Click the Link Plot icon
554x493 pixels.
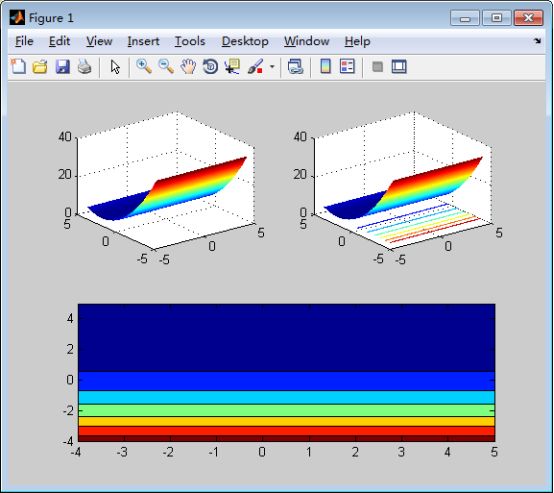pos(295,66)
